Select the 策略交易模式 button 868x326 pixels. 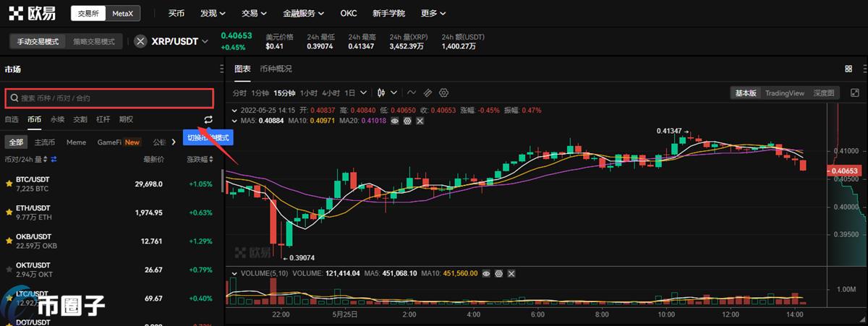94,41
